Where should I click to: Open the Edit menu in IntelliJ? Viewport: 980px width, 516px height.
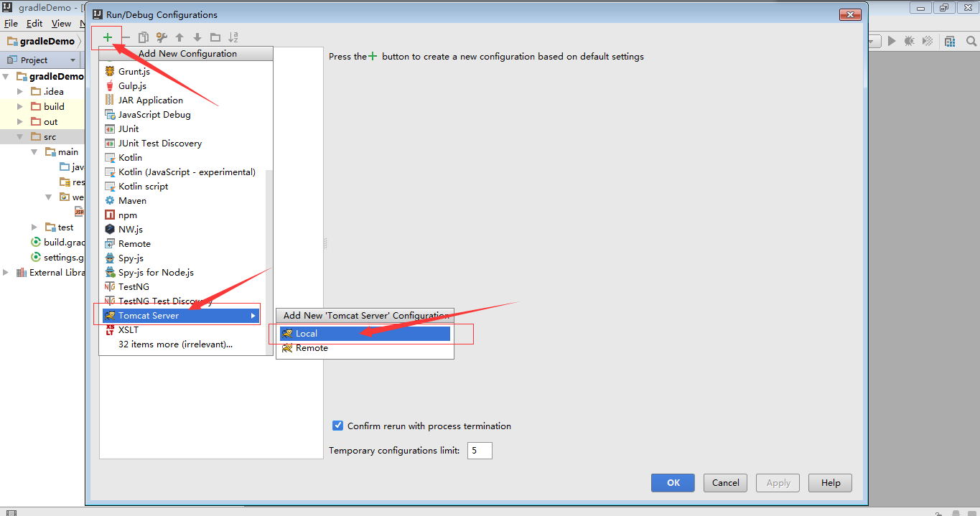tap(34, 24)
